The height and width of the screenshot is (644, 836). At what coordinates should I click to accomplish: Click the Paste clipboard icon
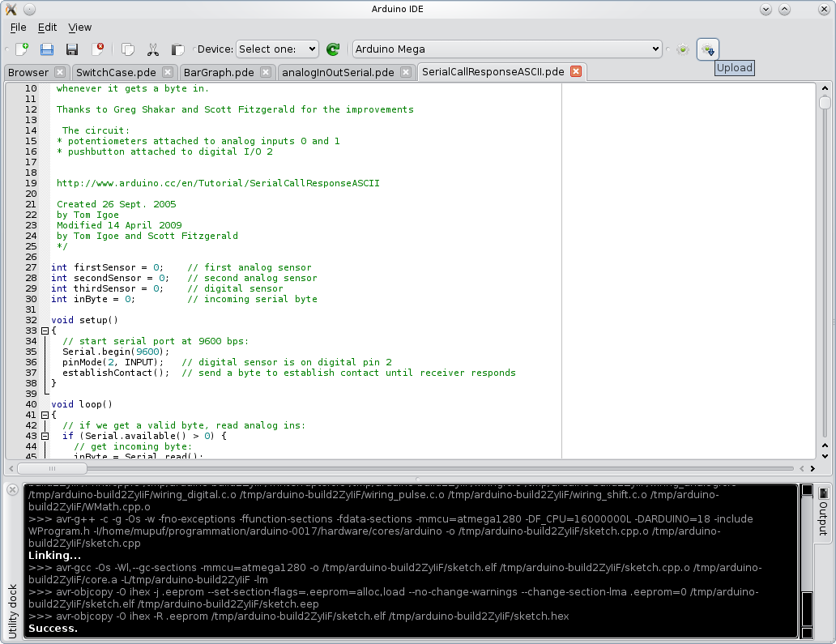point(177,49)
